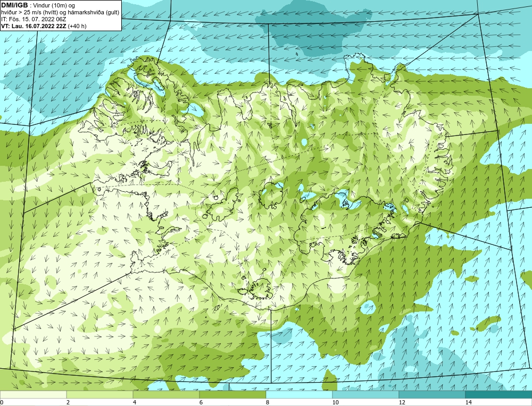Click the "VT: Lau. 16.07.2022 22Z" valid time
532x406 pixels.
pyautogui.click(x=34, y=26)
